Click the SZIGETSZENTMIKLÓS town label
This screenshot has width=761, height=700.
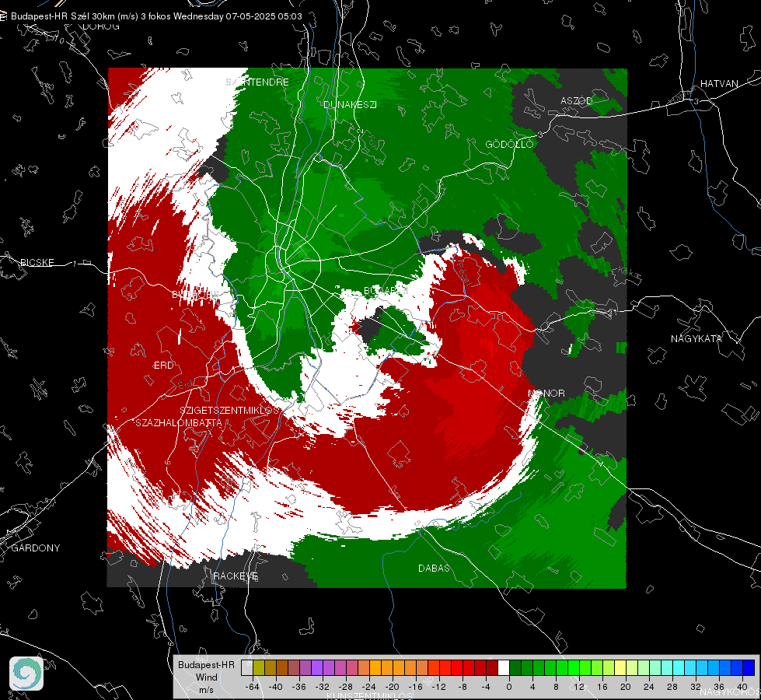point(229,411)
